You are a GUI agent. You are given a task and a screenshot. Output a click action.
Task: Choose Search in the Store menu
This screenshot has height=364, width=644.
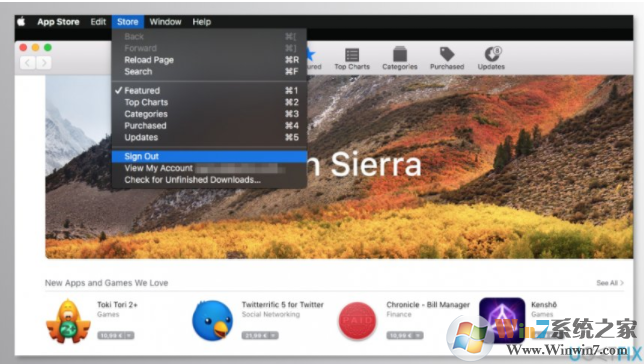209,71
